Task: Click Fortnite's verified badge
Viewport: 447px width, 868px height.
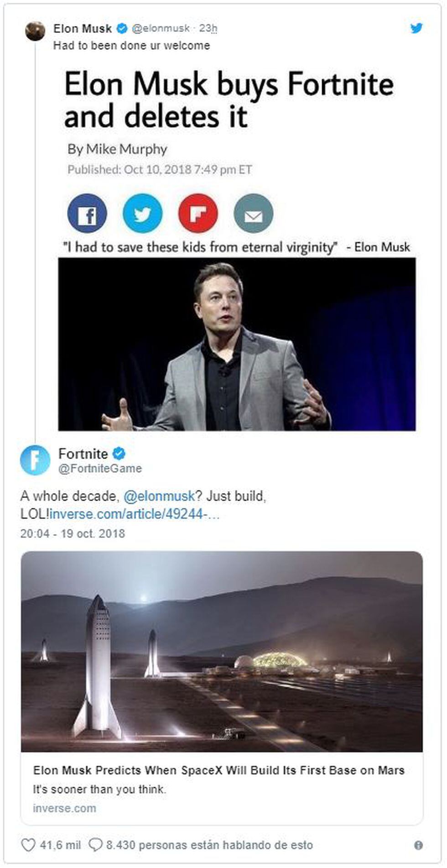Action: tap(120, 455)
